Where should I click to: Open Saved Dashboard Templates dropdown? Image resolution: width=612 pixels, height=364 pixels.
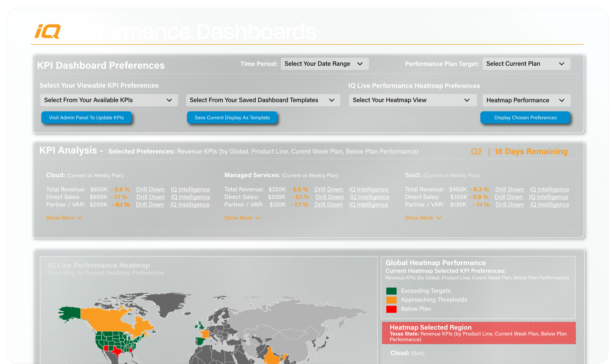[x=262, y=100]
